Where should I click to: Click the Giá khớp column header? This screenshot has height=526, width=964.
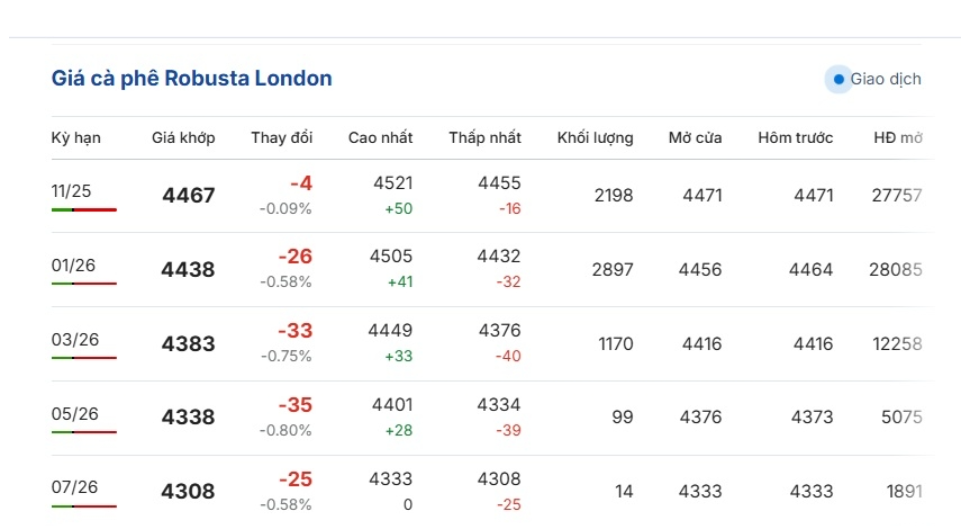[x=183, y=138]
